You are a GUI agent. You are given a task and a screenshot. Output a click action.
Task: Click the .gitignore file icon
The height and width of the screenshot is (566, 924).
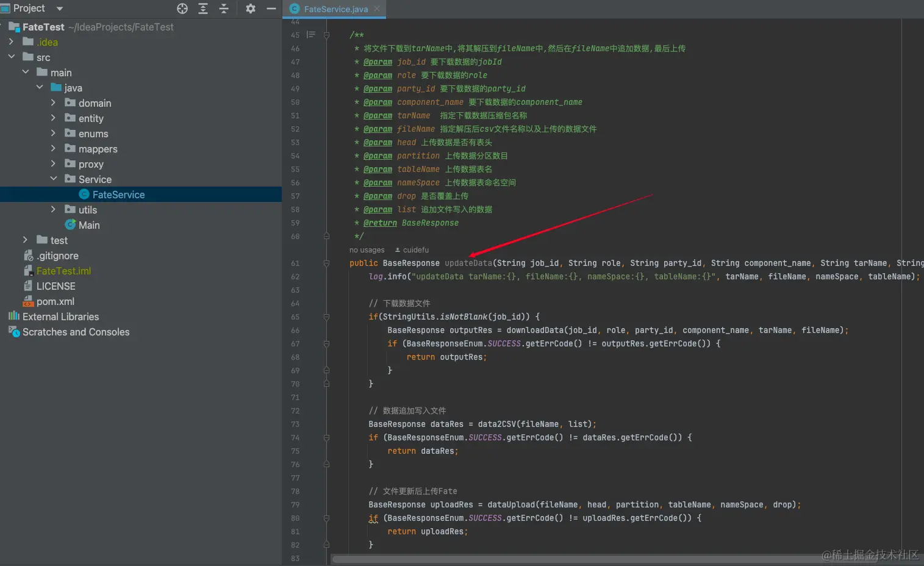(x=28, y=256)
